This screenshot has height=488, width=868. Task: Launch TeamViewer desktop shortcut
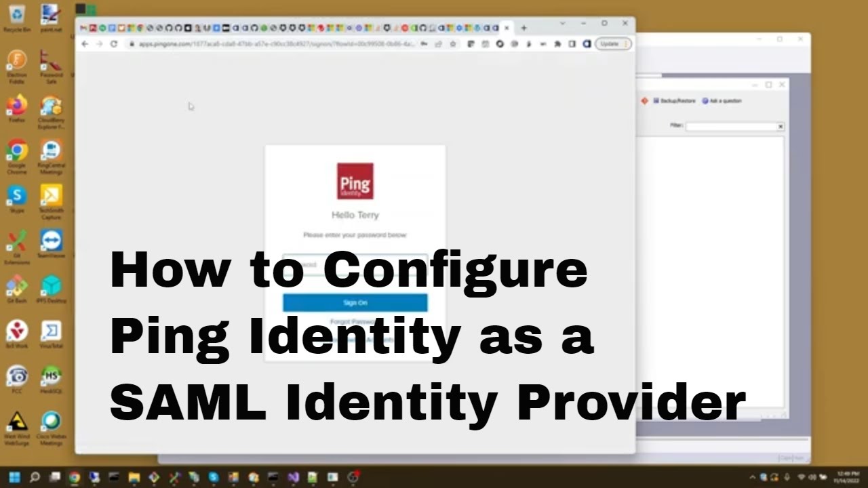point(51,244)
